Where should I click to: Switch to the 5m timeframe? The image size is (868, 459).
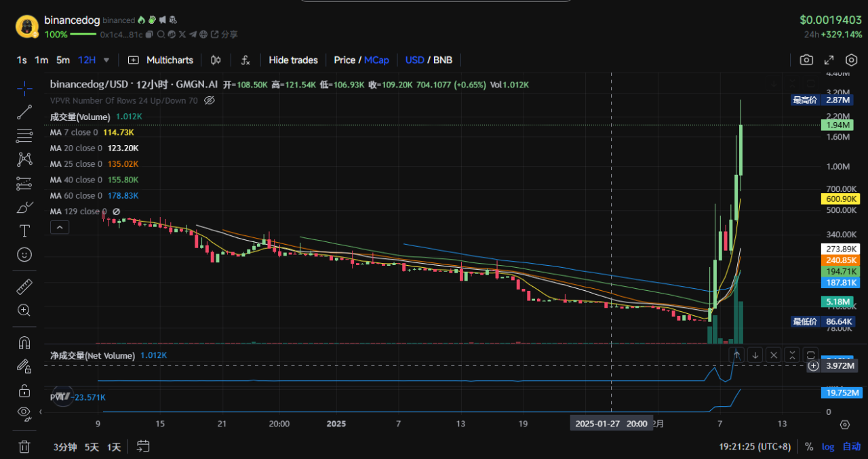pos(63,60)
